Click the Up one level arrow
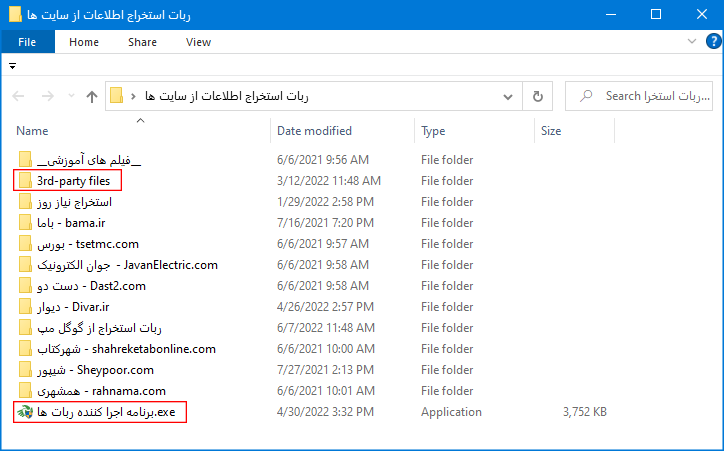The height and width of the screenshot is (451, 724). tap(92, 97)
